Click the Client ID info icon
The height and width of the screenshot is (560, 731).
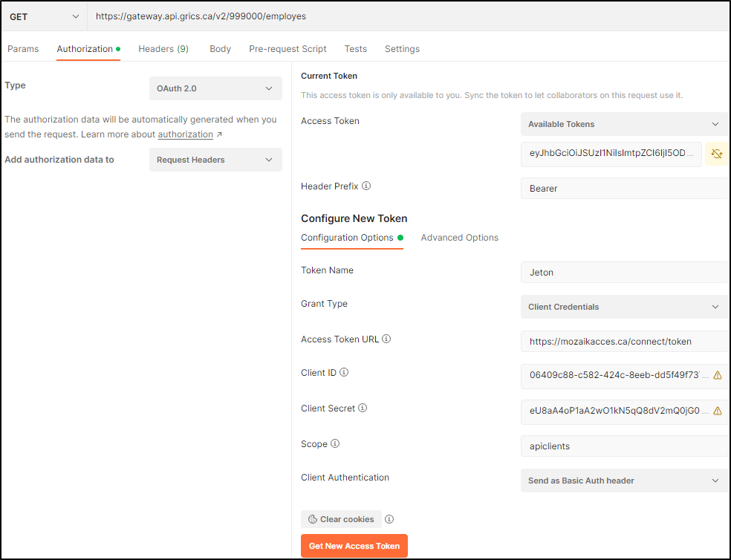coord(343,373)
